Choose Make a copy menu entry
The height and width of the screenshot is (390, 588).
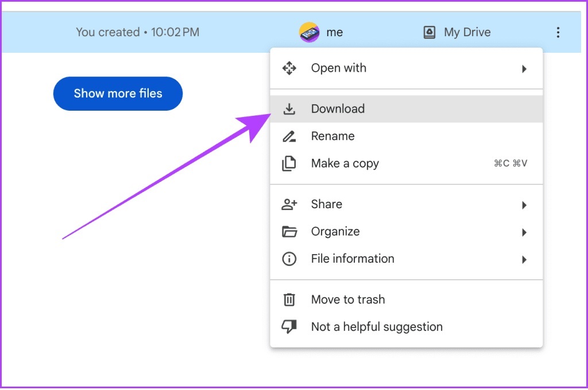pos(407,163)
